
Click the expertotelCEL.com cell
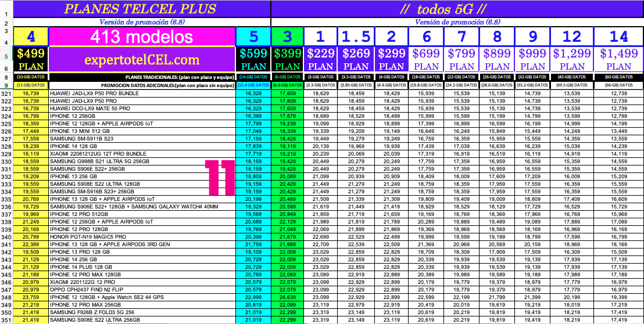coord(142,60)
